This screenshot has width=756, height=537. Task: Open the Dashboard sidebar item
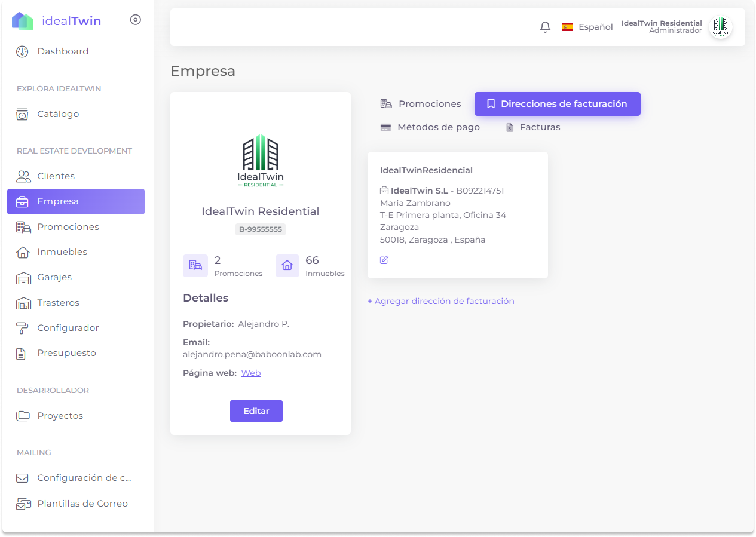pos(62,51)
